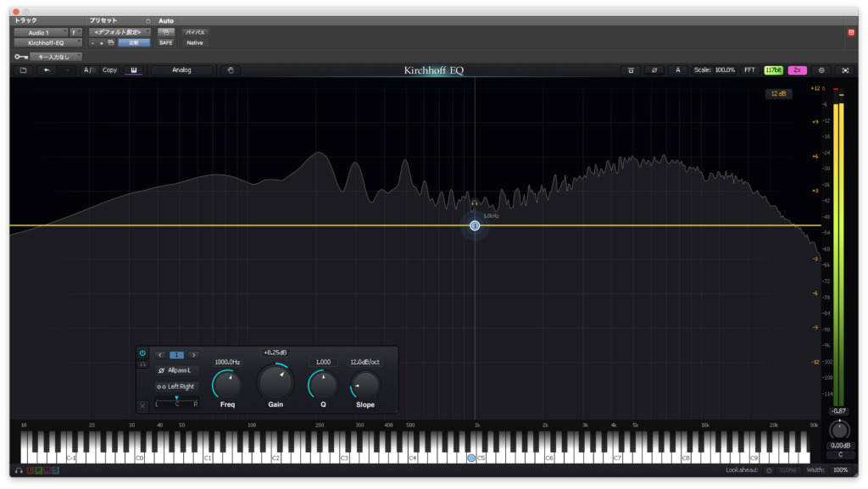Click the 1000.0Hz frequency value field

227,363
